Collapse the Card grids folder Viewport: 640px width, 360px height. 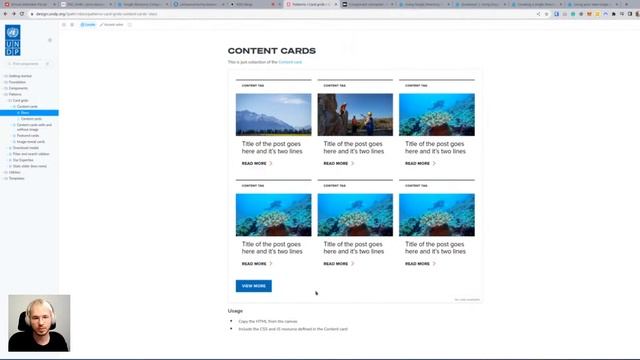[x=20, y=100]
